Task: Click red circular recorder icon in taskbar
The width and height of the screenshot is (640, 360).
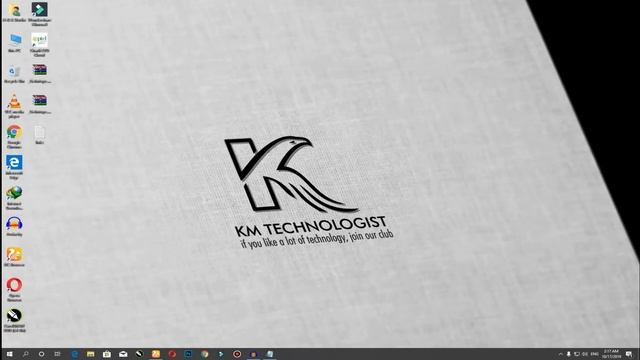Action: 237,354
